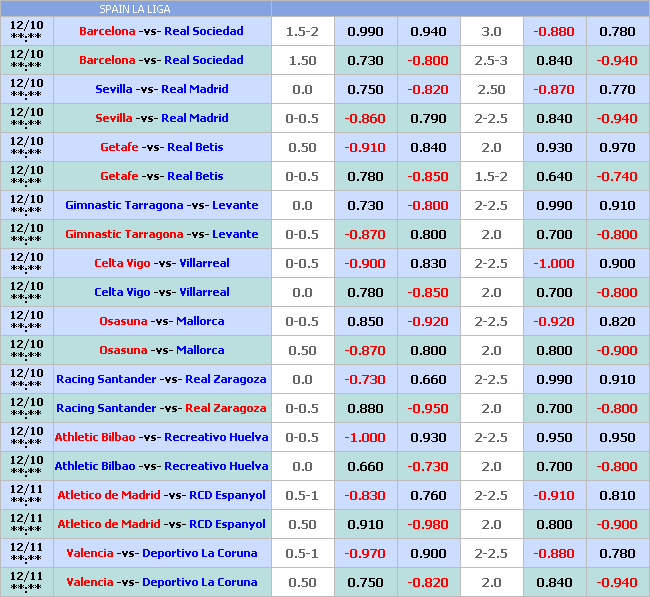This screenshot has width=650, height=597.
Task: Choose the 0.970 odds in Getafe row
Action: click(617, 147)
